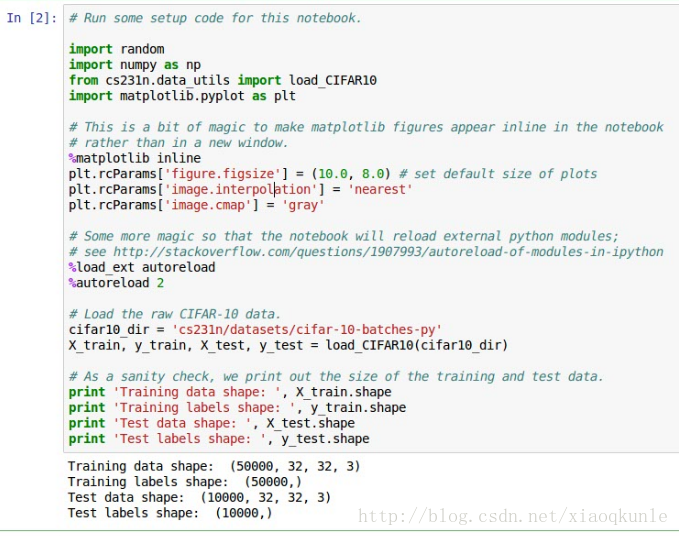Click output text 'Test labels shape: (10000,)'
The width and height of the screenshot is (679, 536).
[169, 513]
